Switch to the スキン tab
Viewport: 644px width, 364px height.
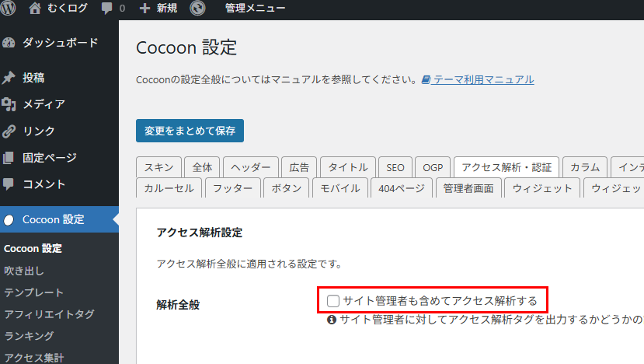(x=158, y=167)
